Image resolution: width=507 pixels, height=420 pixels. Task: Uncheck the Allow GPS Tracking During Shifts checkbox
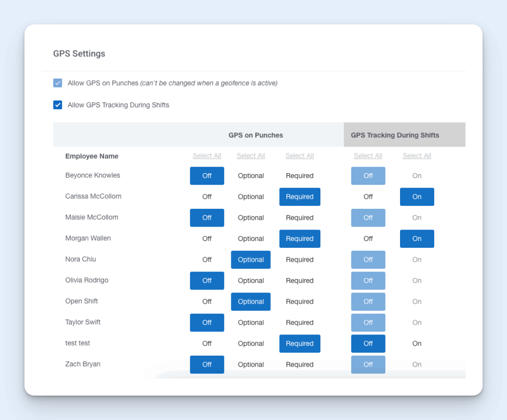[x=57, y=105]
